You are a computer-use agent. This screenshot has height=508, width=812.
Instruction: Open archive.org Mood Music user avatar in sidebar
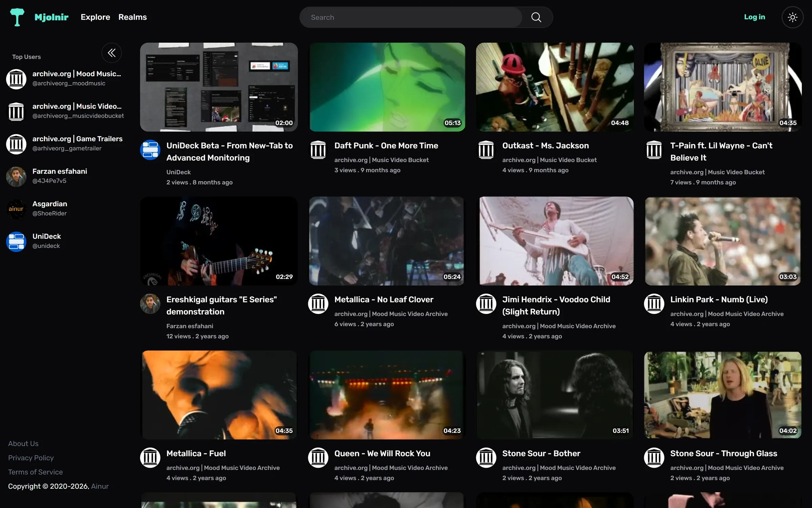[x=16, y=79]
